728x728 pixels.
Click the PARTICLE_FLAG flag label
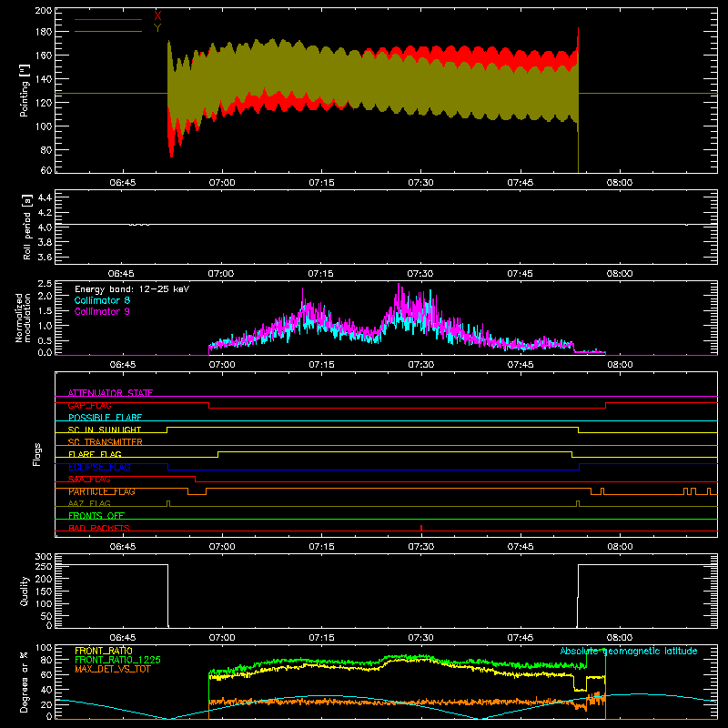(x=102, y=491)
